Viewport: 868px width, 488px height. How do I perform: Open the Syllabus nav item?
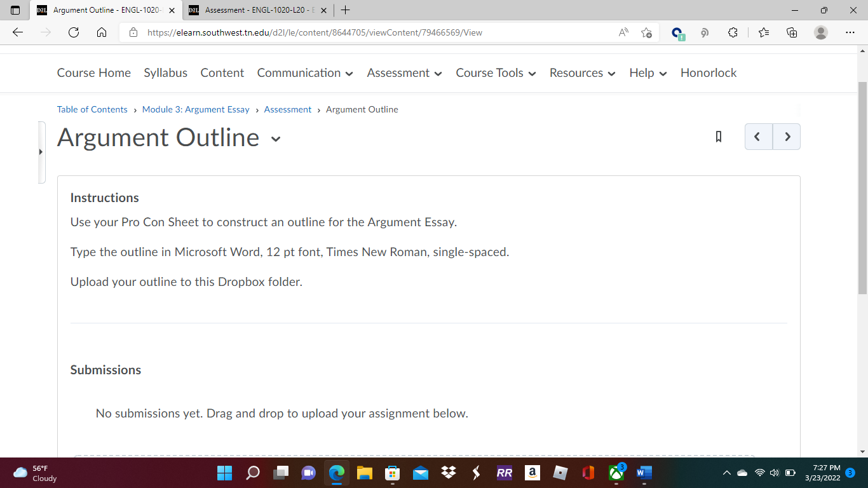coord(165,73)
